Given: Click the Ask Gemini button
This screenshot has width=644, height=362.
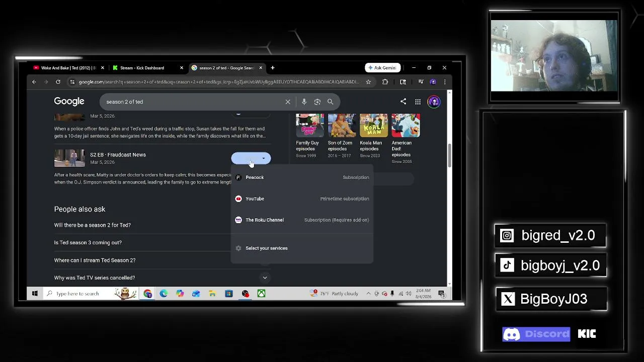Looking at the screenshot, I should click(382, 68).
